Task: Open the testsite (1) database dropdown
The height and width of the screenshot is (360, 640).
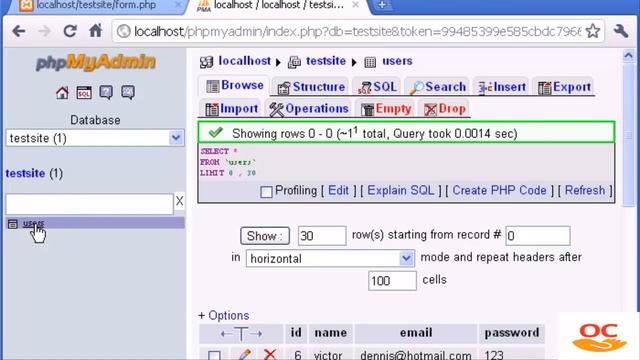Action: [x=95, y=138]
